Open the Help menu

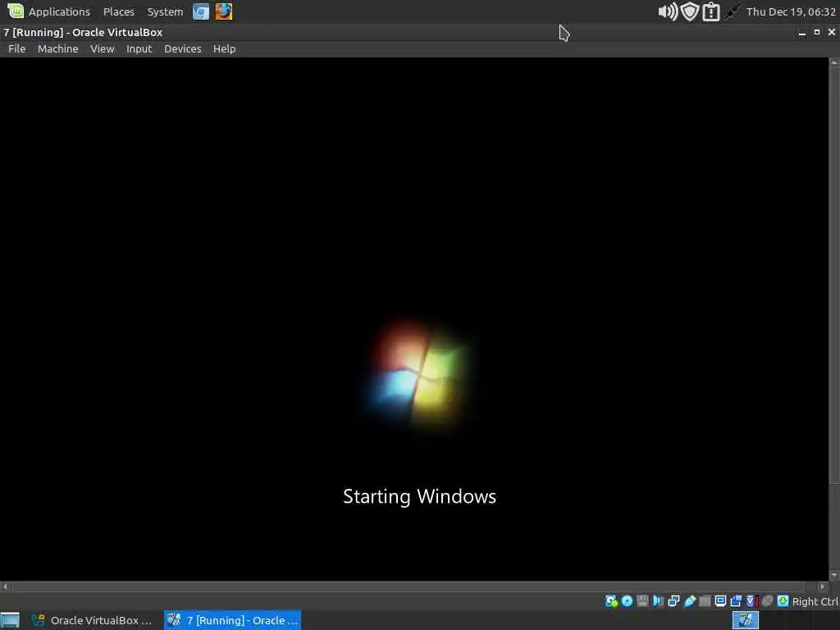point(224,48)
